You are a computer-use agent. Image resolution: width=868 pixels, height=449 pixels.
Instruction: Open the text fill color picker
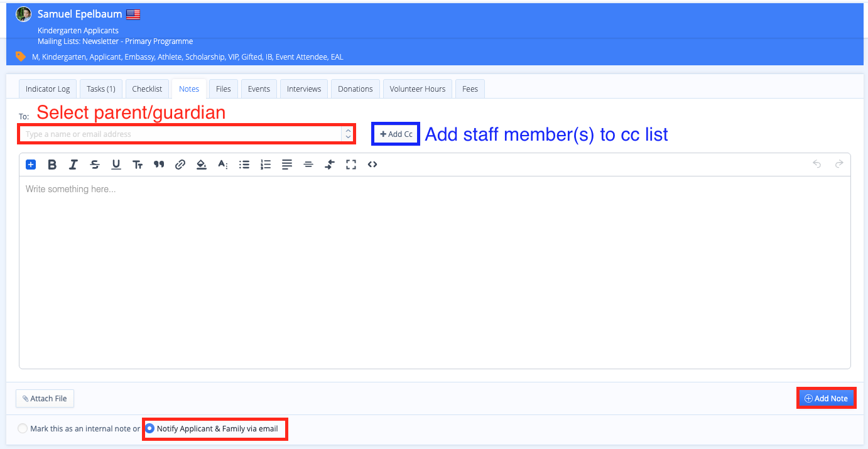(x=202, y=165)
